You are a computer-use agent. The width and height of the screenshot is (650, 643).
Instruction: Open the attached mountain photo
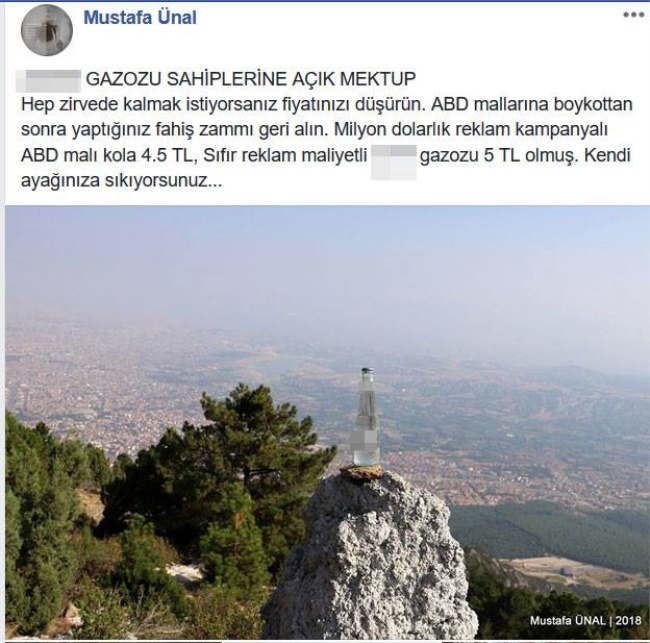pos(327,422)
